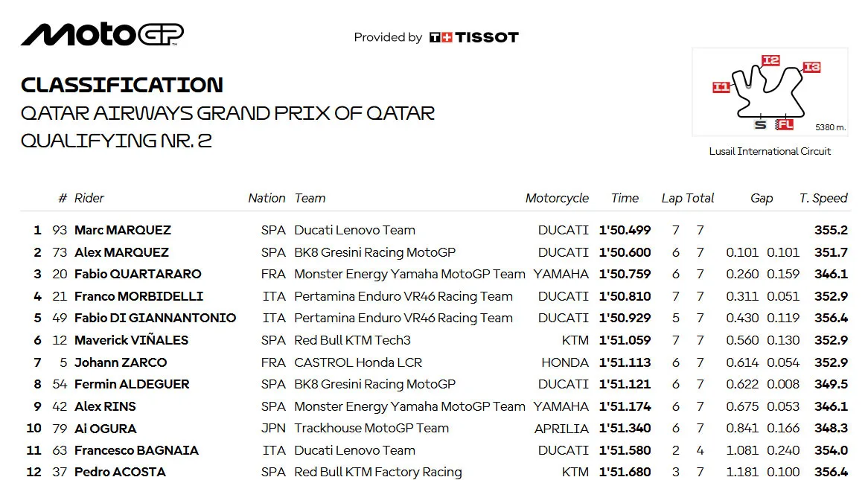
Task: Open the Lusail circuit map thumbnail
Action: pos(770,92)
